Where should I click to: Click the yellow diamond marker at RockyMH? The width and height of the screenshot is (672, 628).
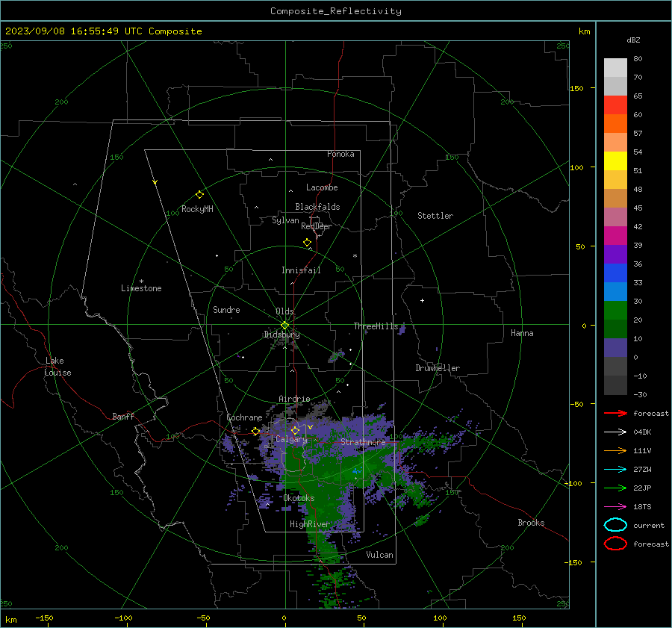point(199,195)
